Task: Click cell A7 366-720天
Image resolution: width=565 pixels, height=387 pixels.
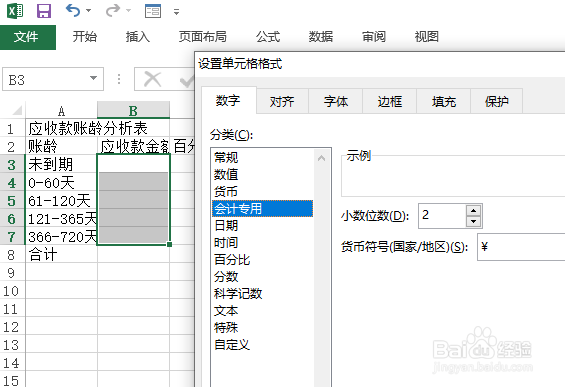Action: coord(61,237)
